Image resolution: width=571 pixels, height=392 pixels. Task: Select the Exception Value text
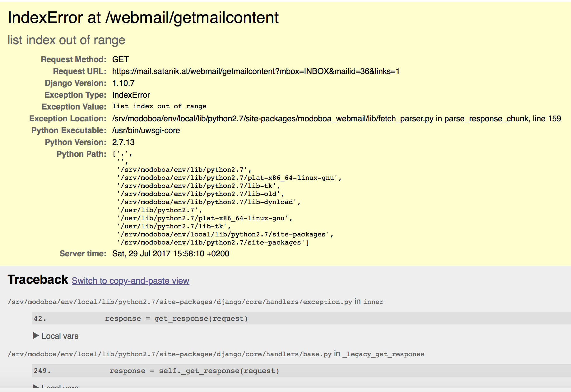159,106
